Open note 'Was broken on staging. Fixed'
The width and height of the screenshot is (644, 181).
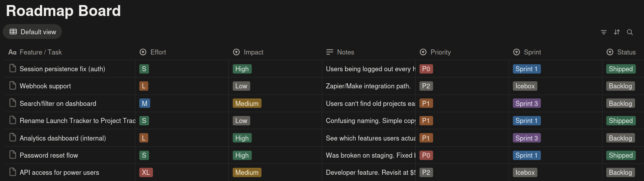coord(370,155)
